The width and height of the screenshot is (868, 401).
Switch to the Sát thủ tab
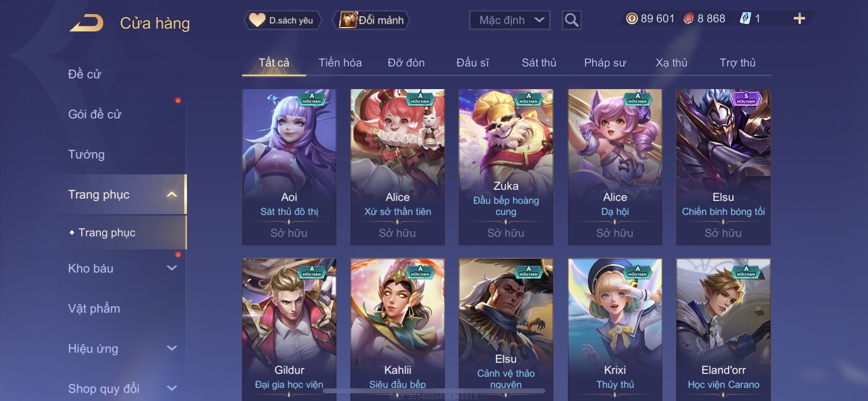click(539, 62)
